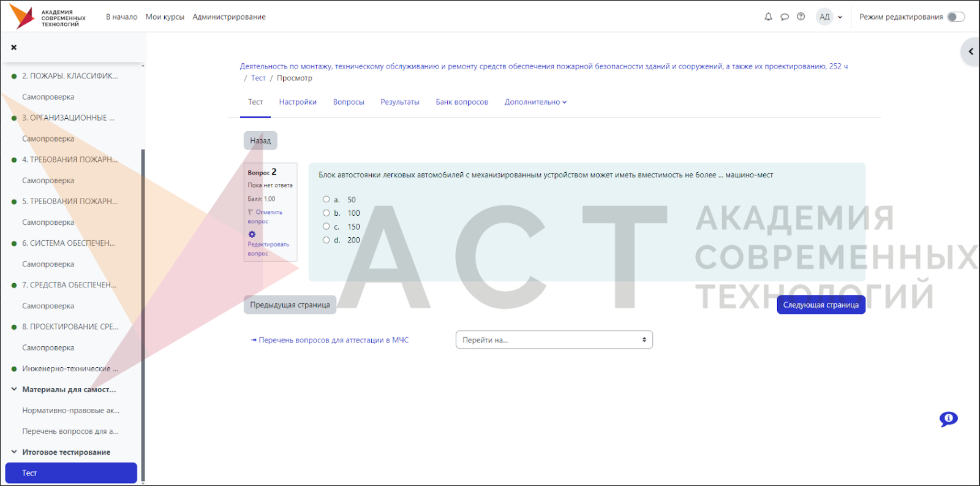
Task: Click the Academy logo in the header
Action: 48,17
